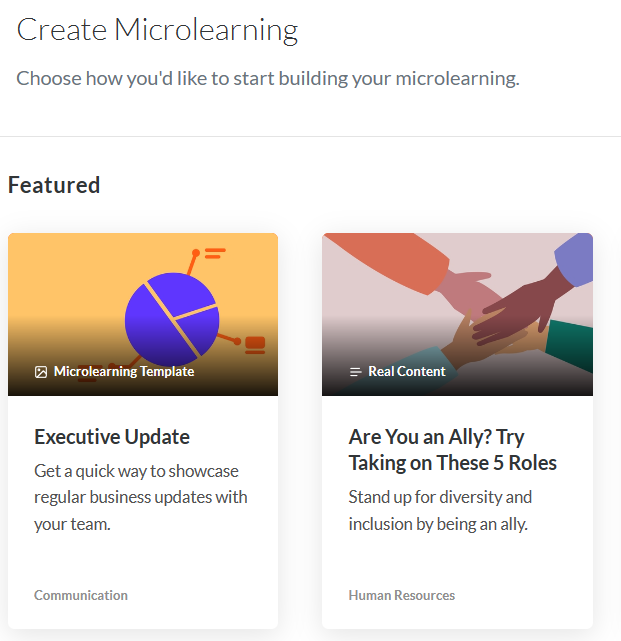This screenshot has height=641, width=621.
Task: Click the Human Resources category tag
Action: [402, 595]
